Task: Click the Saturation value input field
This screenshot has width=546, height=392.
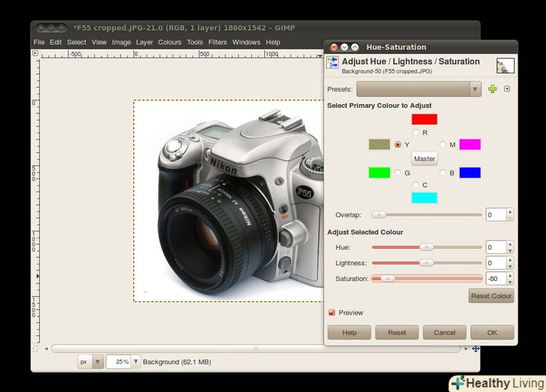Action: (x=495, y=279)
